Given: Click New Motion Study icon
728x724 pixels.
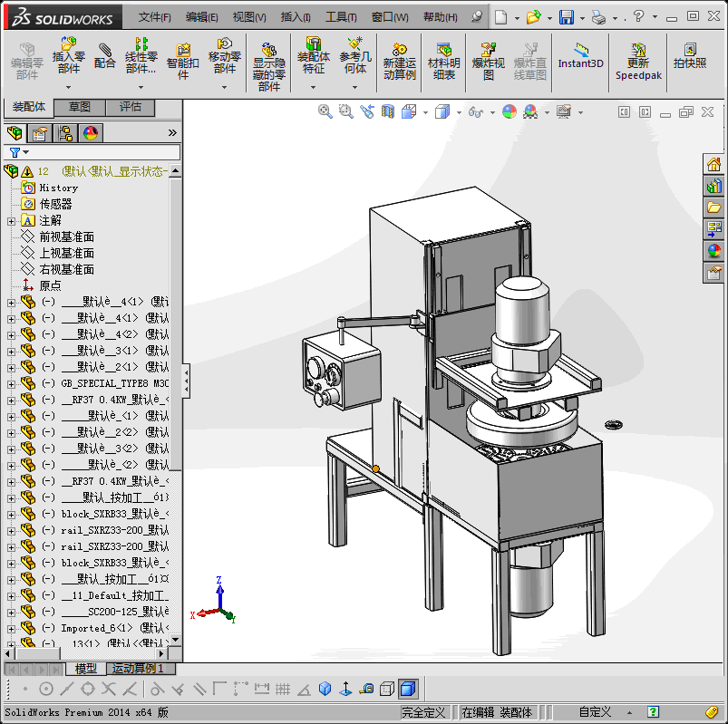Looking at the screenshot, I should coord(399,49).
